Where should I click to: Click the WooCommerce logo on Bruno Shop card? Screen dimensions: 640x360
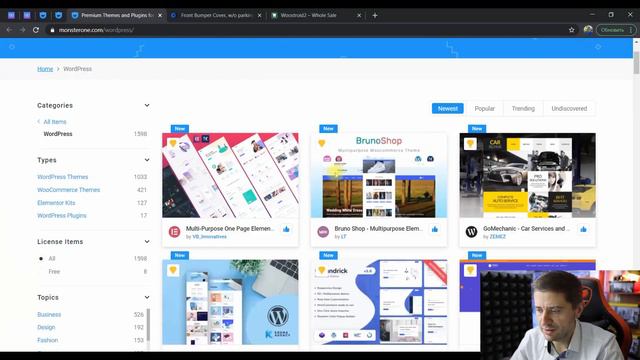coord(323,232)
